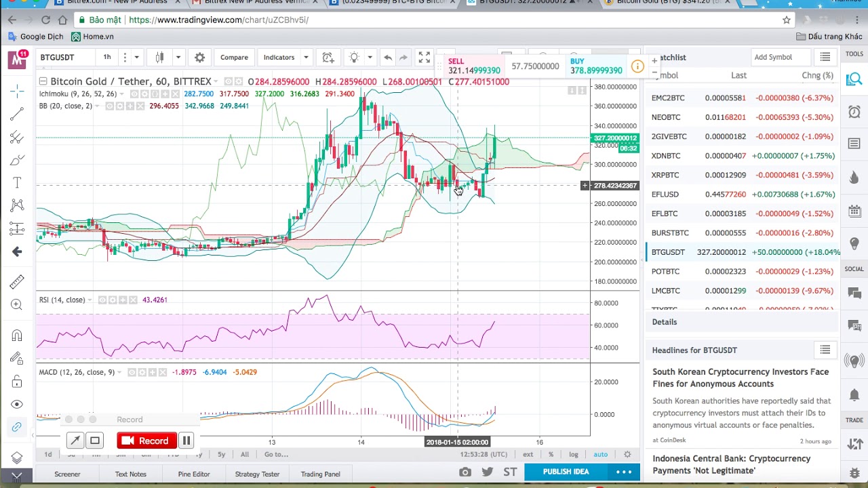Click the add alert clock icon
The image size is (868, 488).
pyautogui.click(x=328, y=58)
